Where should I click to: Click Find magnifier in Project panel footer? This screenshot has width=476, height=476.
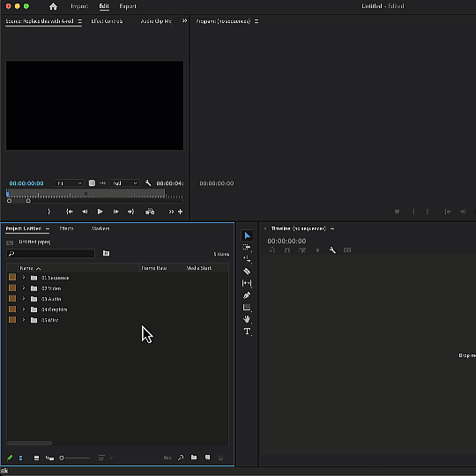[x=181, y=457]
